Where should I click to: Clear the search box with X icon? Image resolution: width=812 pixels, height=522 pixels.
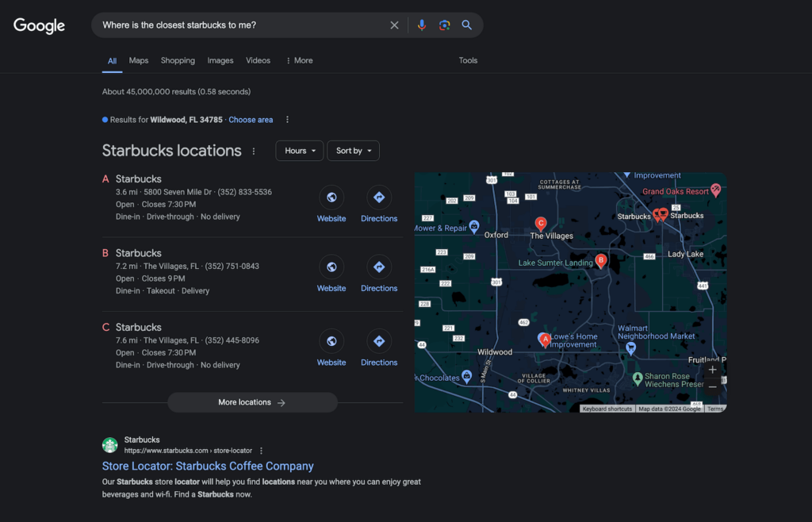(394, 25)
